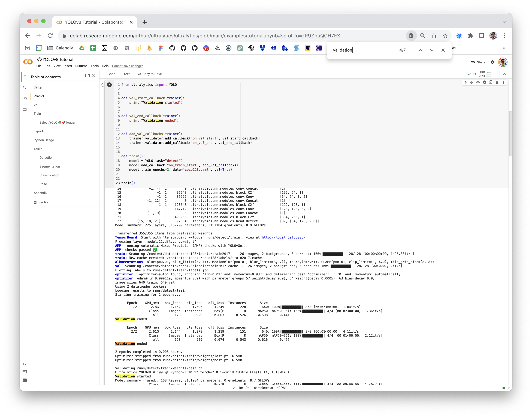Open the Files browser in the sidebar
532x417 pixels.
click(25, 109)
